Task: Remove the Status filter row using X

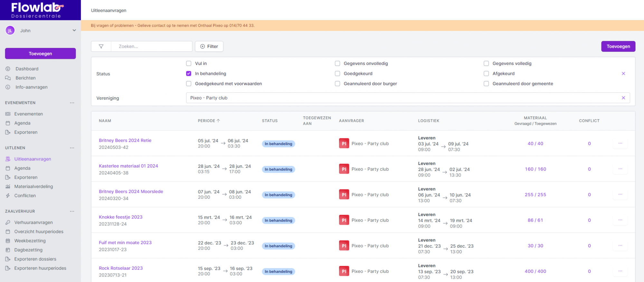Action: 623,74
